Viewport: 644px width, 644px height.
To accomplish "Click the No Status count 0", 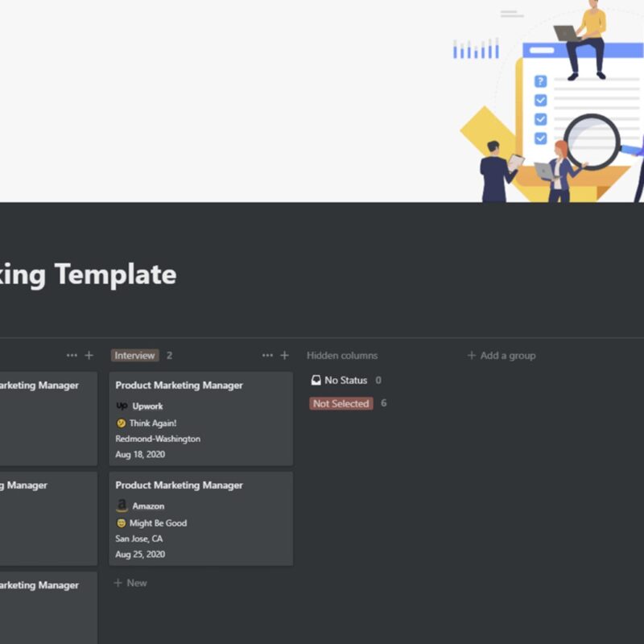I will [378, 380].
